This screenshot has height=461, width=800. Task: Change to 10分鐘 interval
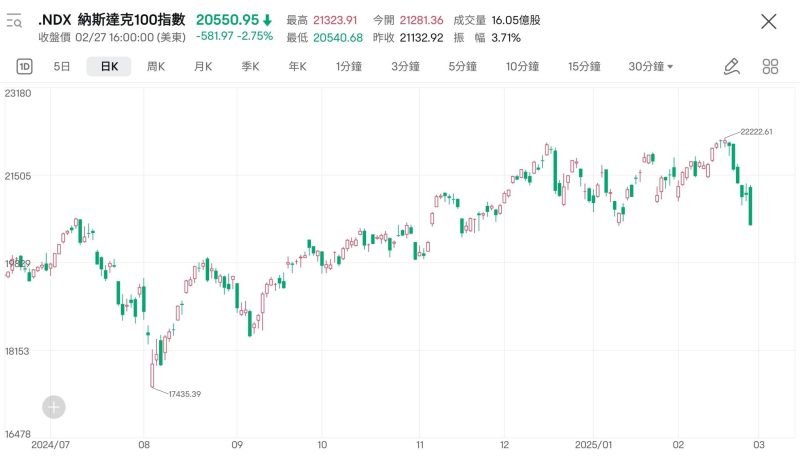tap(522, 67)
